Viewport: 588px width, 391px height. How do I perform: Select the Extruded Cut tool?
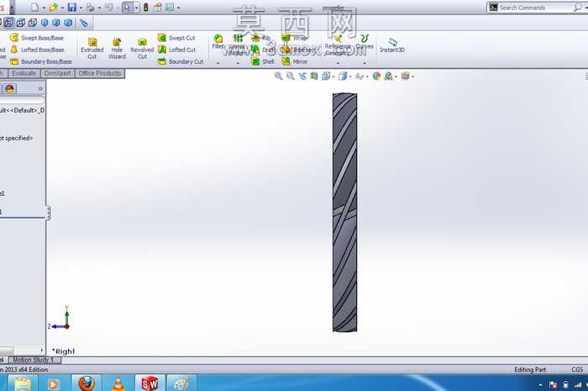pyautogui.click(x=92, y=48)
